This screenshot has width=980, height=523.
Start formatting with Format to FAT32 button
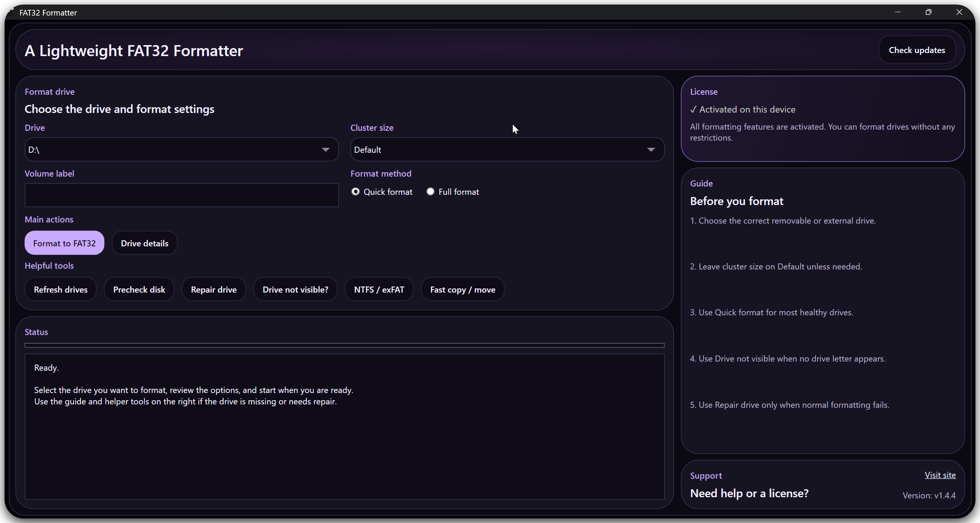coord(64,243)
